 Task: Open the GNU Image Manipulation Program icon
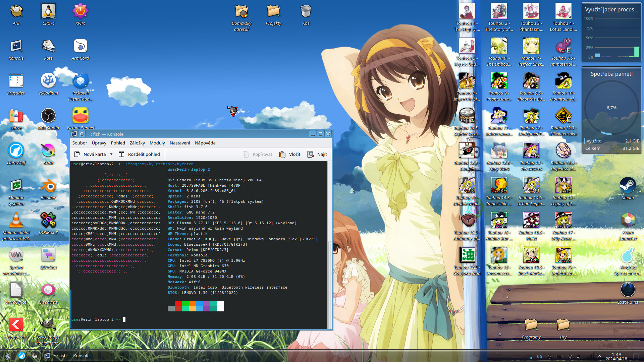click(x=48, y=331)
